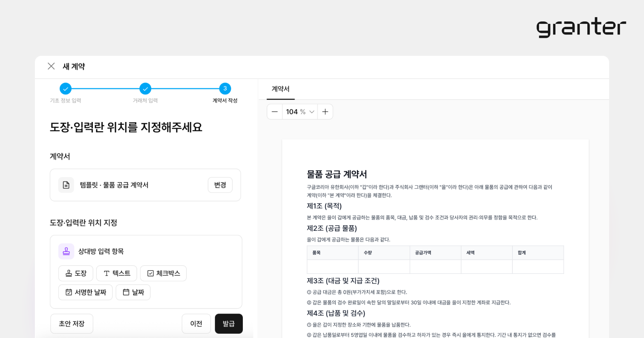Click the 물품 공급 계약서 document title

pos(337,174)
